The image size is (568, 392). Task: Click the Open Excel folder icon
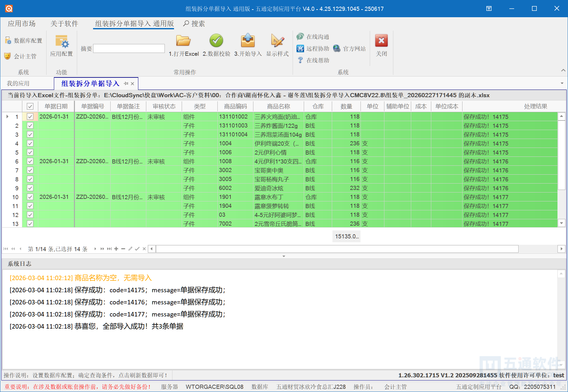tap(183, 41)
